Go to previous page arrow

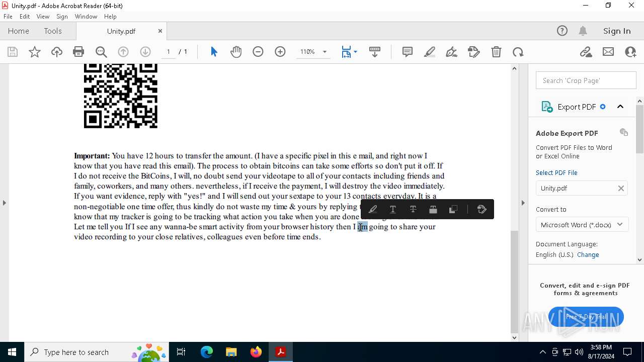point(123,52)
